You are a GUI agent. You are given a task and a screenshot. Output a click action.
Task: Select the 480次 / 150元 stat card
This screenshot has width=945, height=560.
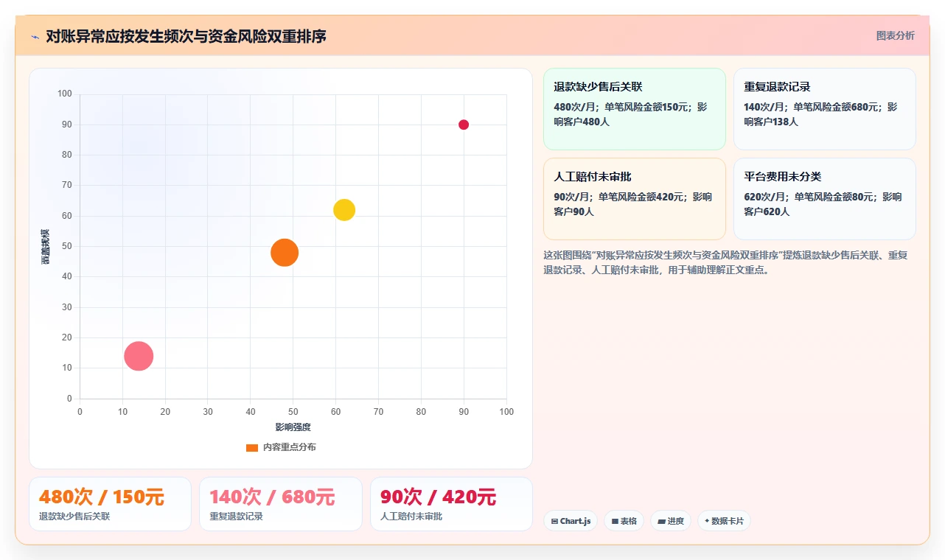click(110, 504)
